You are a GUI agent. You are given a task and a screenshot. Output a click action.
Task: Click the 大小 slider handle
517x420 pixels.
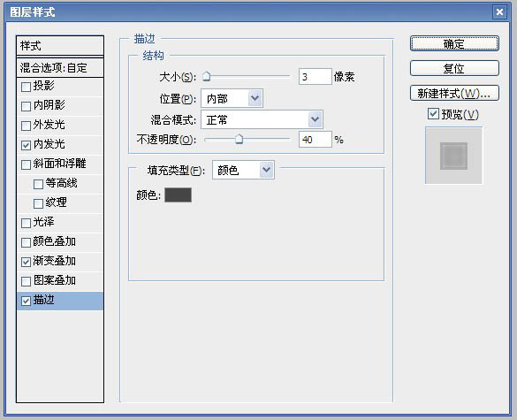point(207,76)
